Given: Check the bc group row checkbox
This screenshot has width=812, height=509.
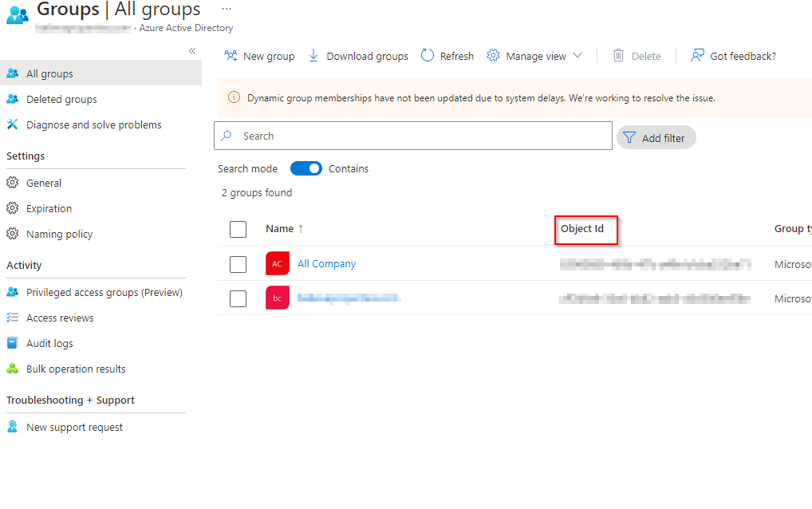Looking at the screenshot, I should coord(238,298).
